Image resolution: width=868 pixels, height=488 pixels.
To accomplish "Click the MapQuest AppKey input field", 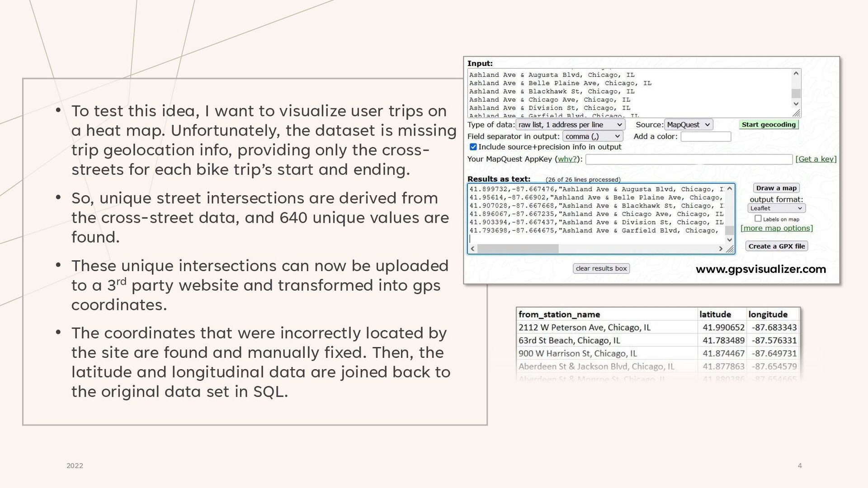I will coord(689,159).
